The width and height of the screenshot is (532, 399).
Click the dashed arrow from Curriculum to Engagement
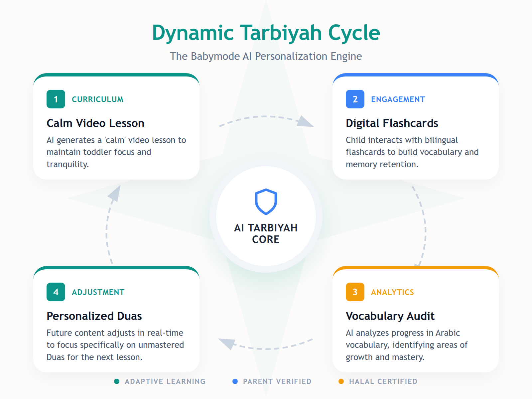click(x=266, y=117)
